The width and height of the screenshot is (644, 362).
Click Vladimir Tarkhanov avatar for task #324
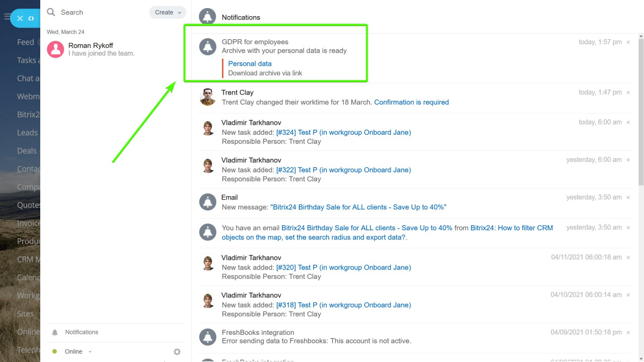tap(207, 128)
